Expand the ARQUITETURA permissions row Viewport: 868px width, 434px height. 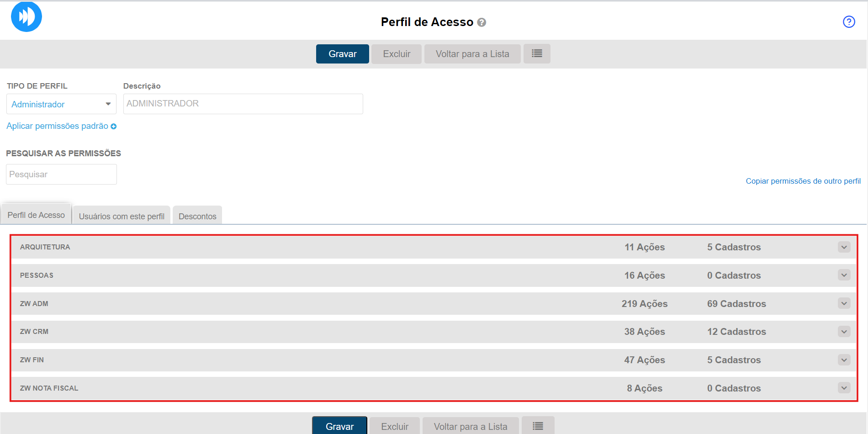[x=844, y=247]
